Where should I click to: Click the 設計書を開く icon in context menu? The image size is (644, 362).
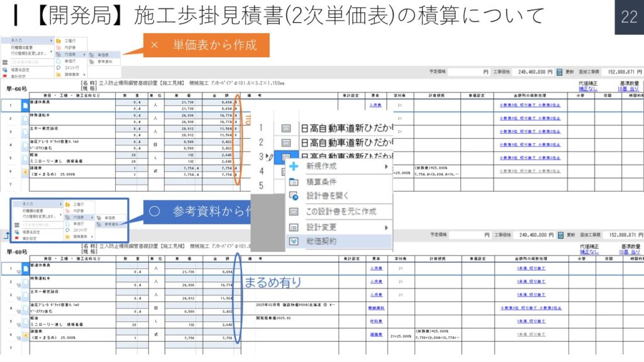pyautogui.click(x=293, y=196)
